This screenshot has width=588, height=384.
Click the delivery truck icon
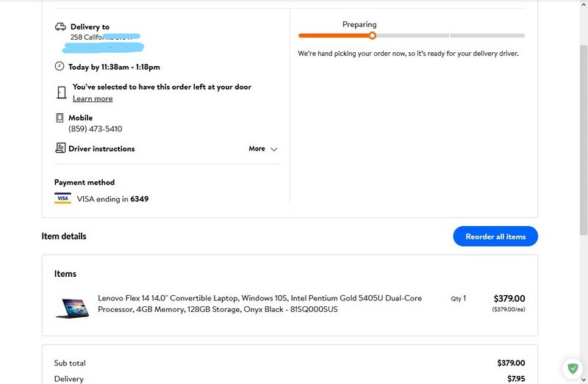click(x=60, y=27)
